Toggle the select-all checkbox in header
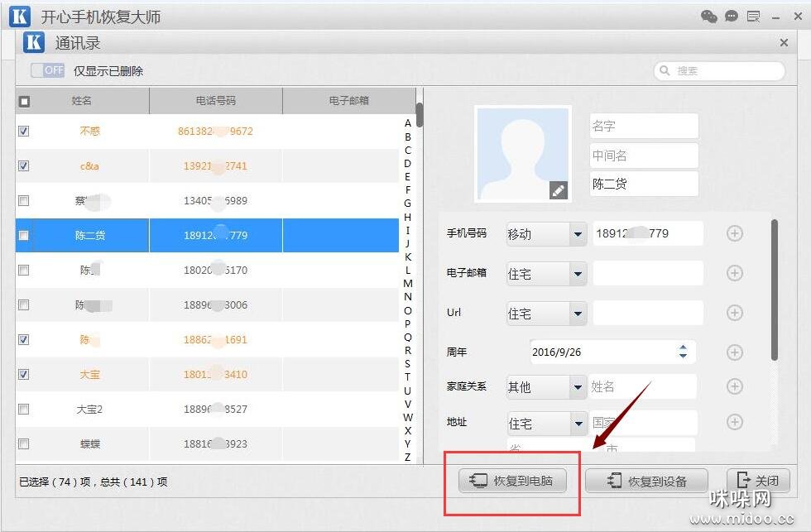 (x=24, y=101)
